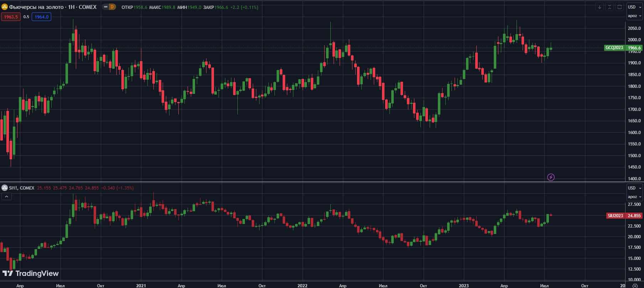
Task: Click the low value 1949.0
Action: tap(194, 7)
